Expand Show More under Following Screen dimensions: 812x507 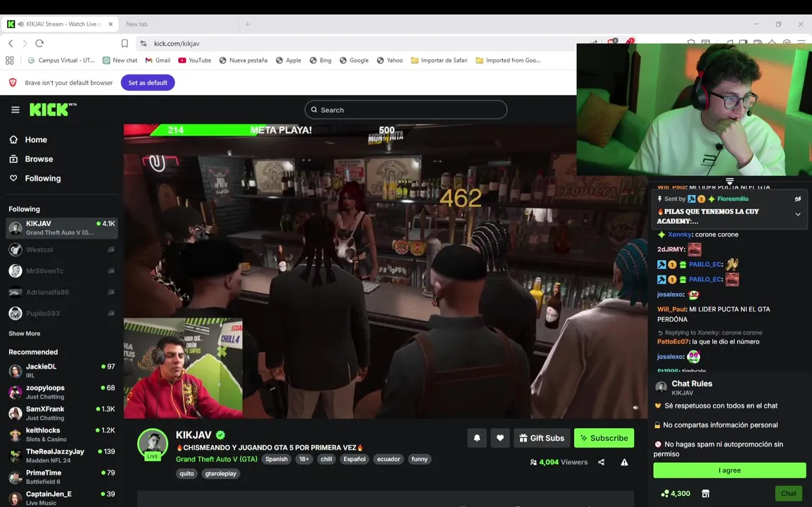pyautogui.click(x=25, y=333)
